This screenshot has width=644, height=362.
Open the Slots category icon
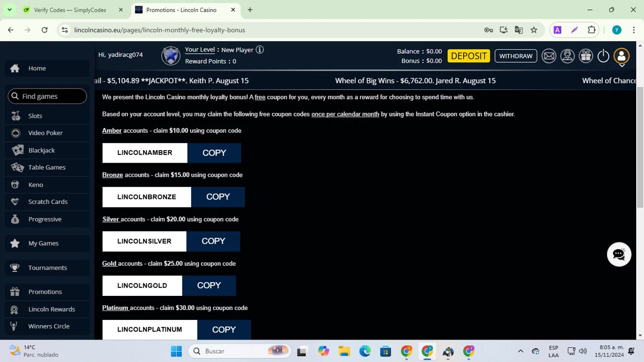[x=16, y=116]
